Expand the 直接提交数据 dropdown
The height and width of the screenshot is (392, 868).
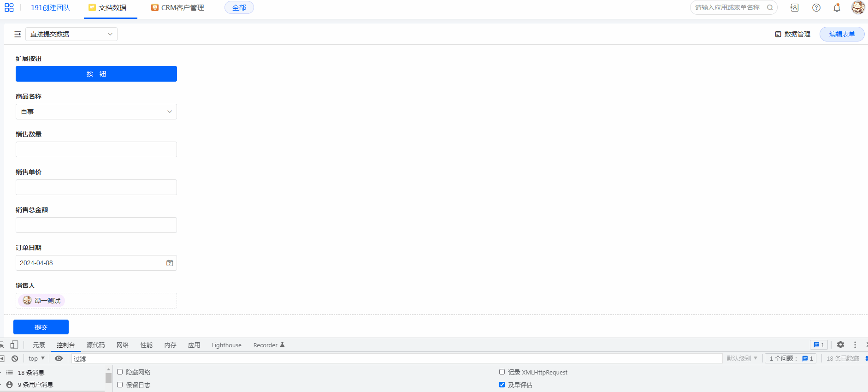[x=71, y=34]
